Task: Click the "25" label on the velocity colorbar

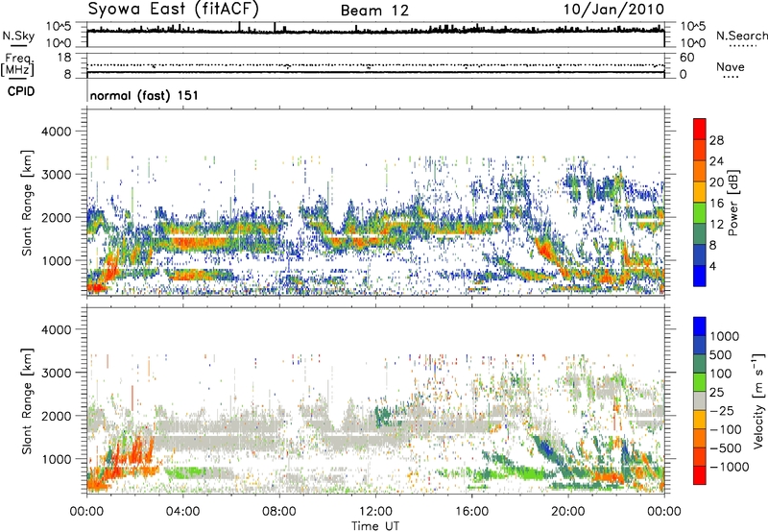Action: point(717,393)
